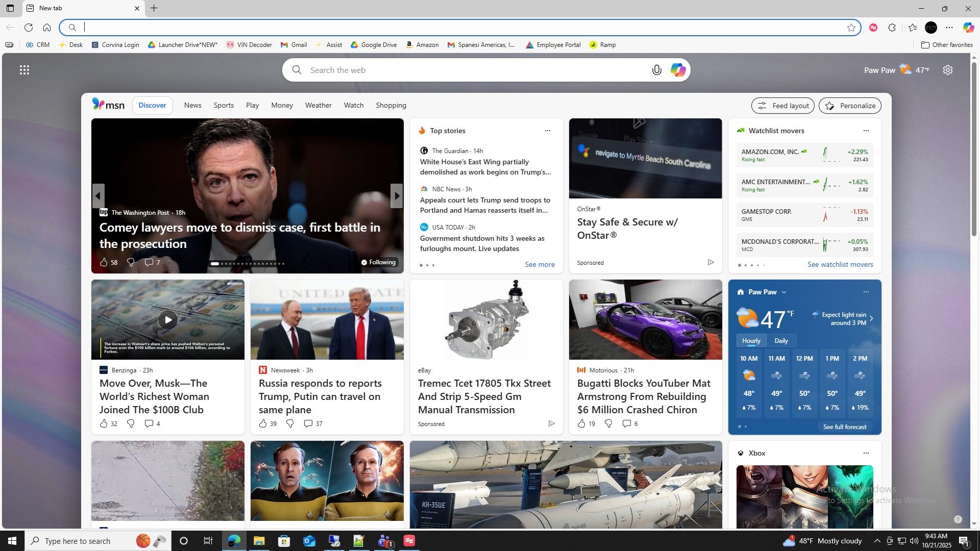980x551 pixels.
Task: Open page settings gear icon
Action: [x=948, y=70]
